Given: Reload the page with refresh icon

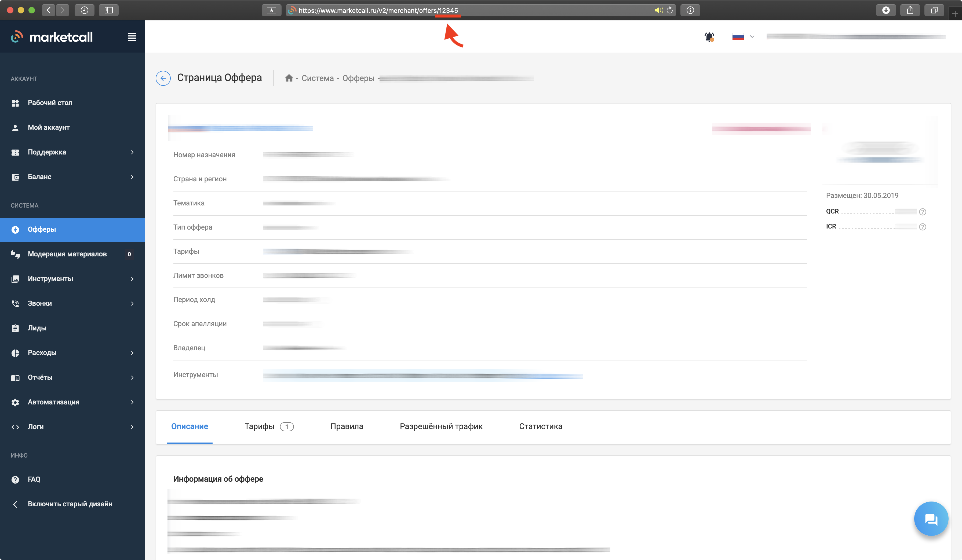Looking at the screenshot, I should tap(670, 10).
